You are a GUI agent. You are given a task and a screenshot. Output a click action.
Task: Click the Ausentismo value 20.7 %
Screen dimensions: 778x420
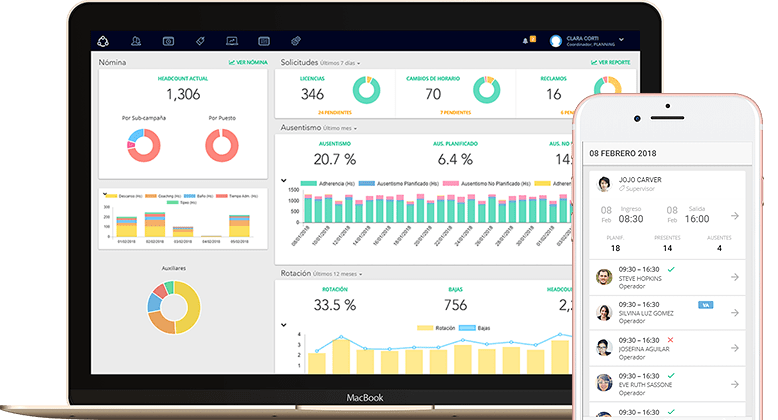(x=335, y=159)
